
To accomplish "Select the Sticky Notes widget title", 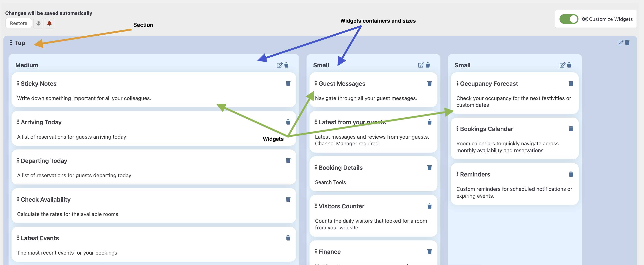I will tap(39, 83).
